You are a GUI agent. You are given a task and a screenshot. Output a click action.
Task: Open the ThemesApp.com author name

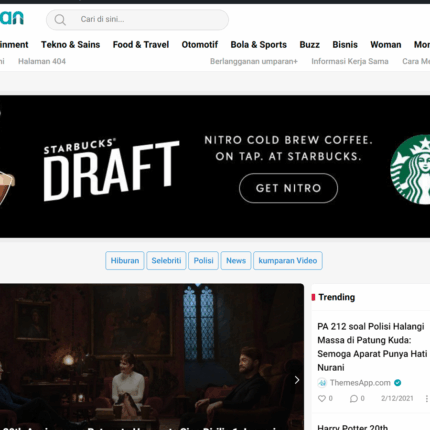pyautogui.click(x=360, y=383)
